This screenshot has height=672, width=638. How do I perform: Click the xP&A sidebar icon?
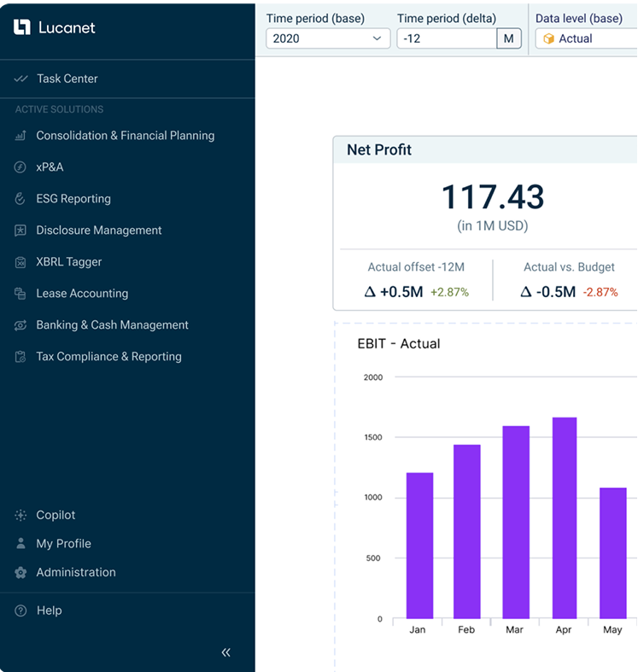pyautogui.click(x=20, y=167)
